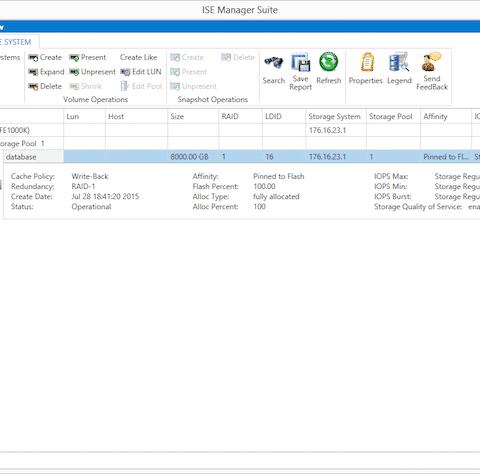The image size is (480, 474).
Task: Click the Send FeedBack person icon
Action: coord(431,62)
